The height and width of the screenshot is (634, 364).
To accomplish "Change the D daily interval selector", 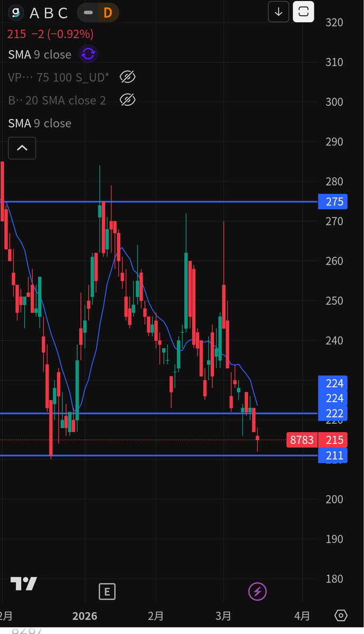I will pyautogui.click(x=108, y=13).
